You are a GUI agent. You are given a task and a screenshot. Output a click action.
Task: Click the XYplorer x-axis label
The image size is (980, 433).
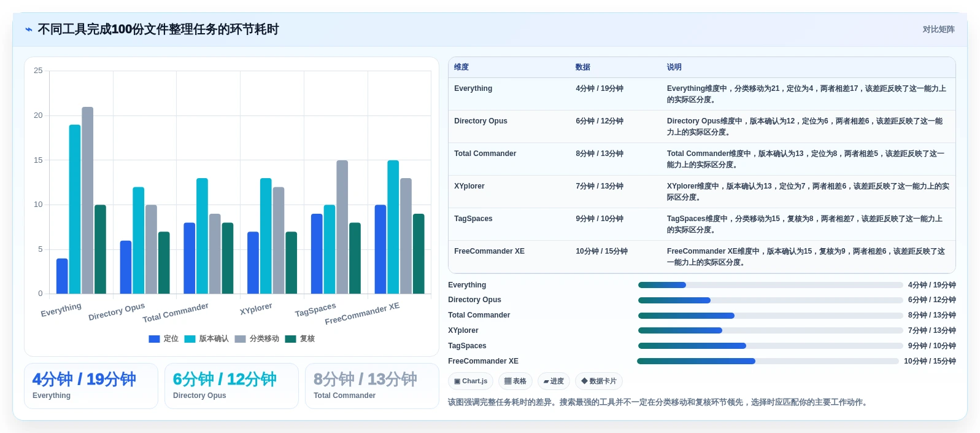(x=256, y=309)
